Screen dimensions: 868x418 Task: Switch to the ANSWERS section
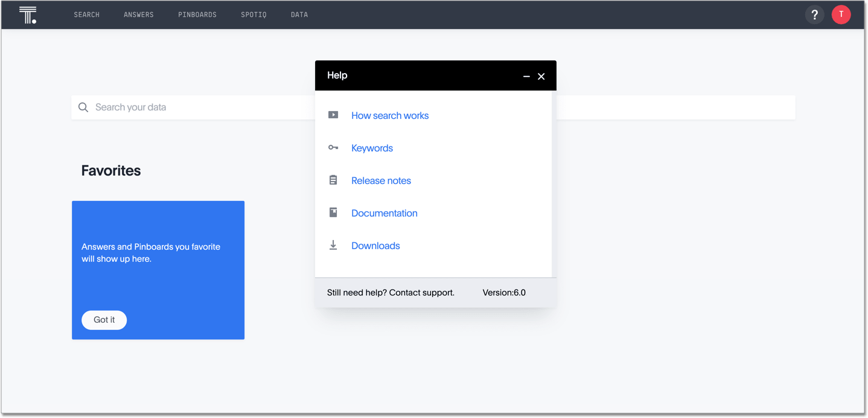(138, 14)
